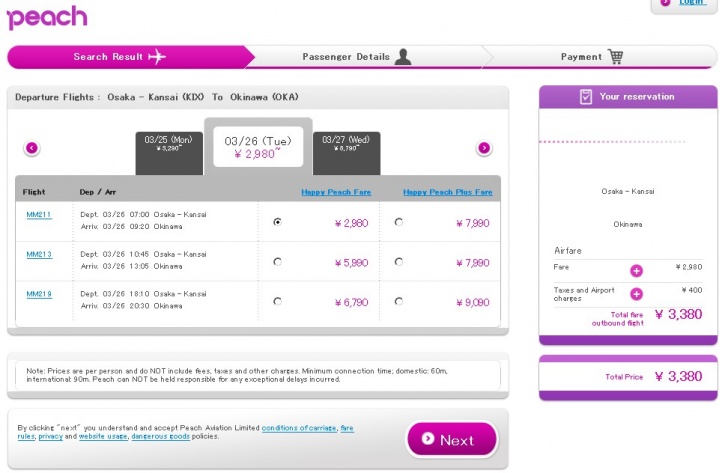Screen dimensions: 725x473
Task: Open dangerous goods policy link
Action: (159, 436)
